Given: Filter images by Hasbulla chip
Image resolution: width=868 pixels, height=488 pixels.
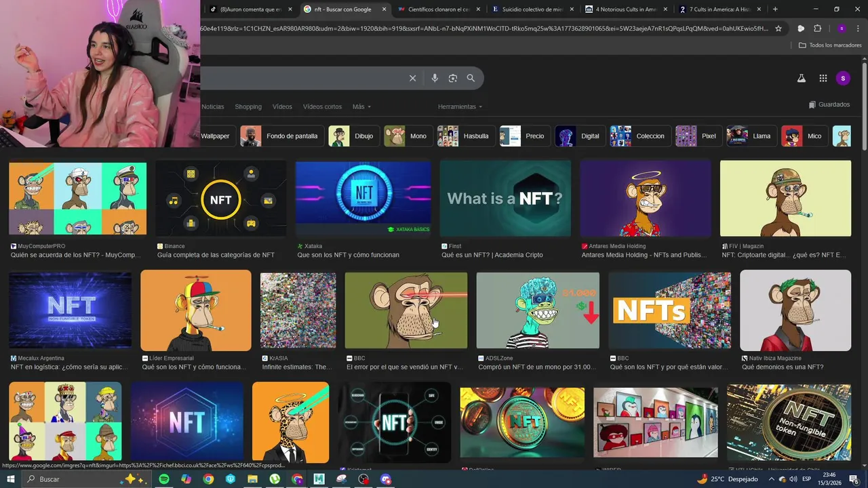Looking at the screenshot, I should point(465,136).
